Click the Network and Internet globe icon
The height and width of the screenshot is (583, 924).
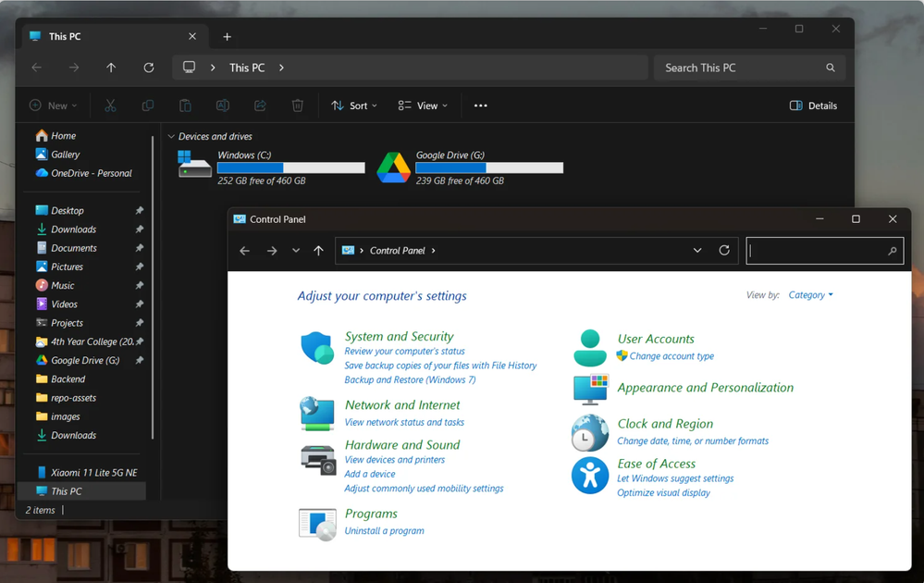click(317, 414)
